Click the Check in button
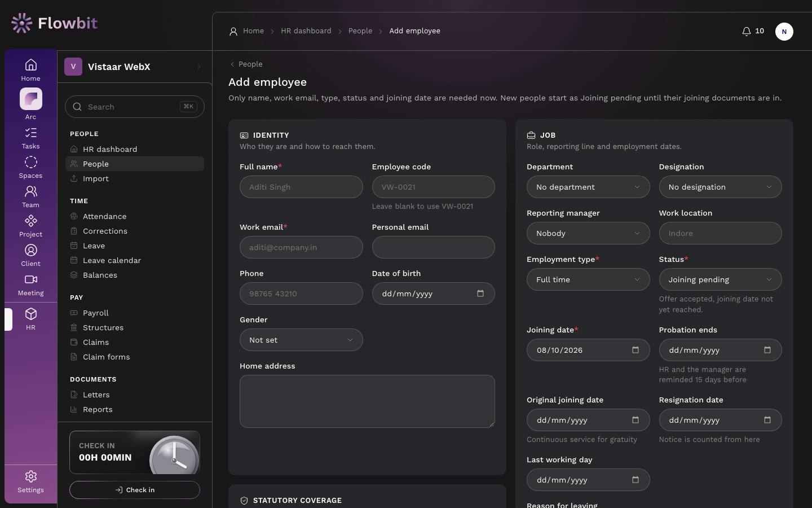 tap(135, 490)
